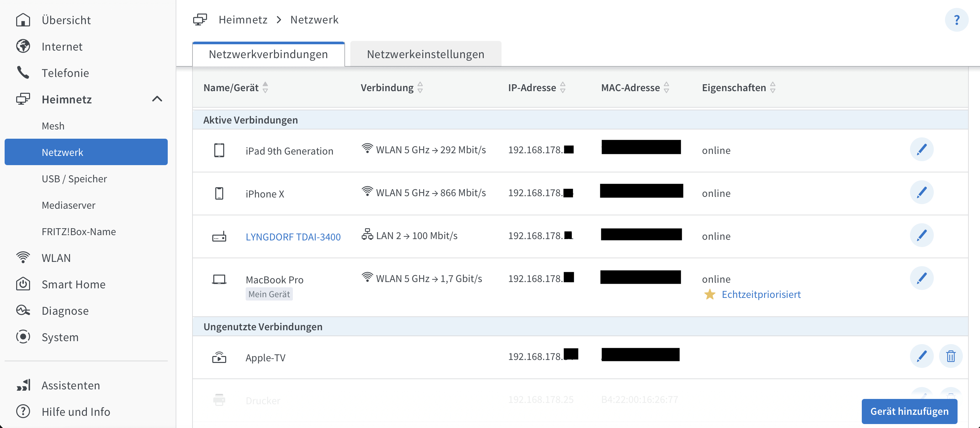
Task: Click the Echtzeitpriorisiert link
Action: click(x=761, y=294)
